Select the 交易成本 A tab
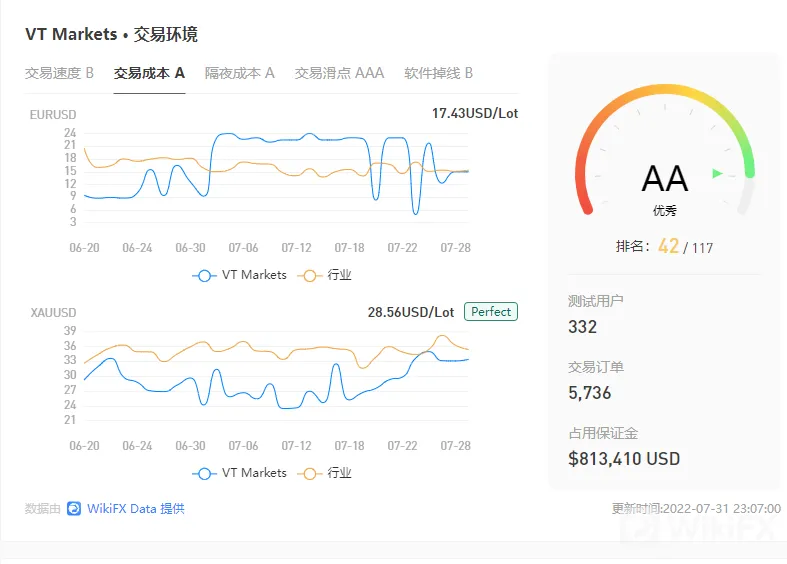This screenshot has width=787, height=564. coord(149,73)
